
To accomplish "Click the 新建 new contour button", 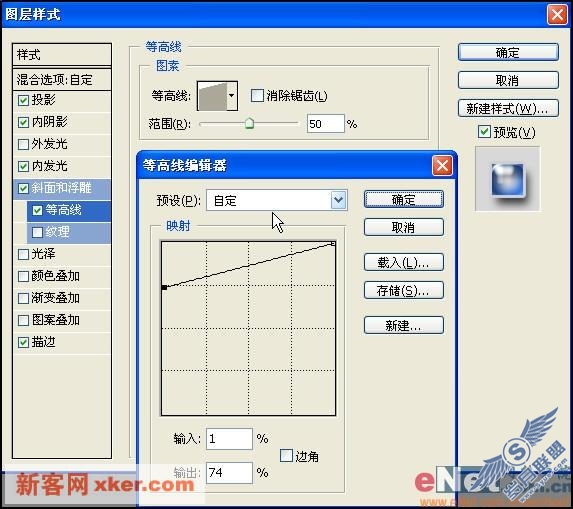I will pos(404,325).
